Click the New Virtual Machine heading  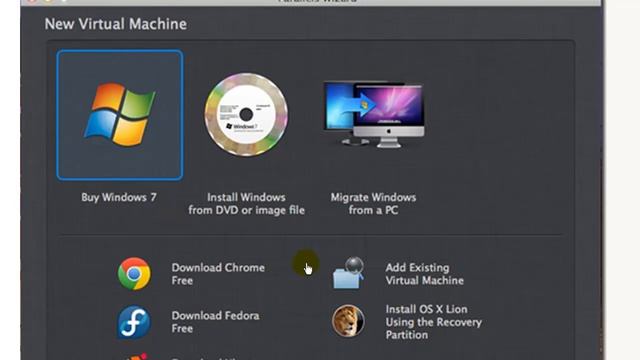(x=116, y=24)
